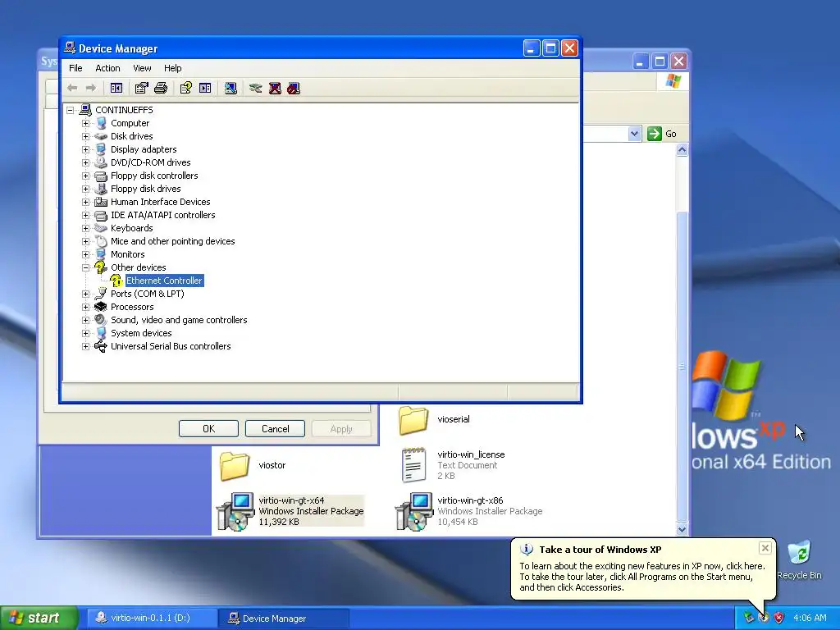Open the Help menu

(x=172, y=68)
